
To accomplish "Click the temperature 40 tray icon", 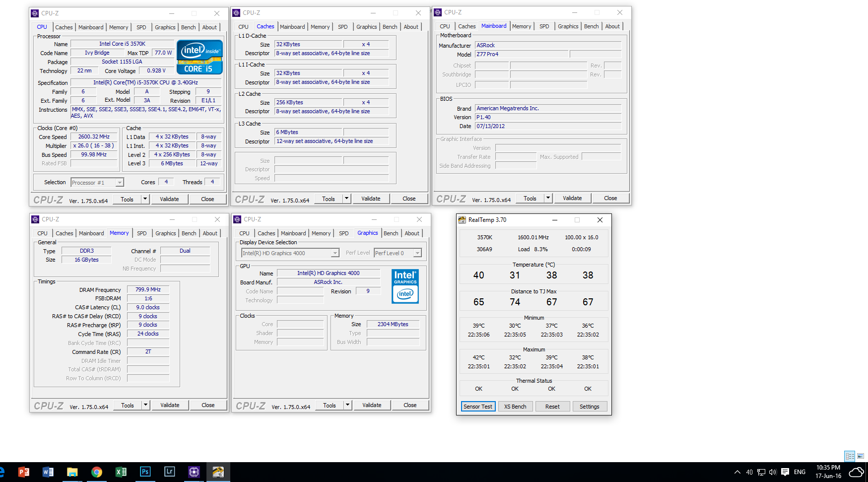I will (x=749, y=472).
